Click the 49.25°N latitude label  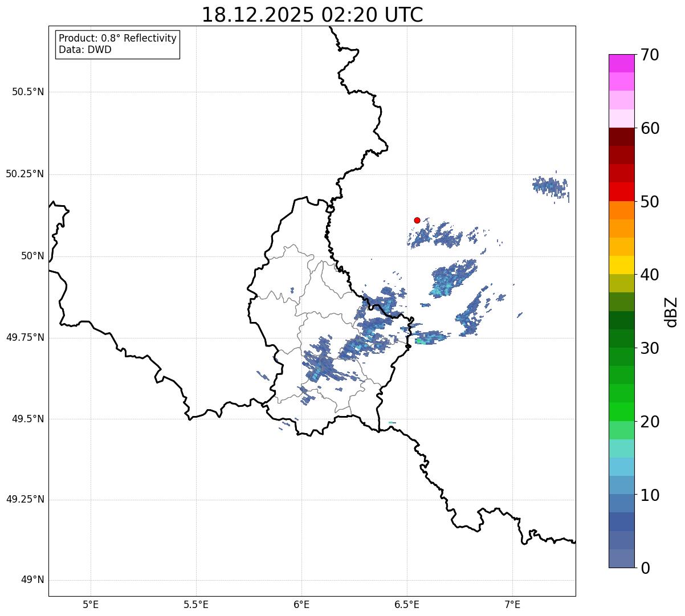click(x=25, y=499)
